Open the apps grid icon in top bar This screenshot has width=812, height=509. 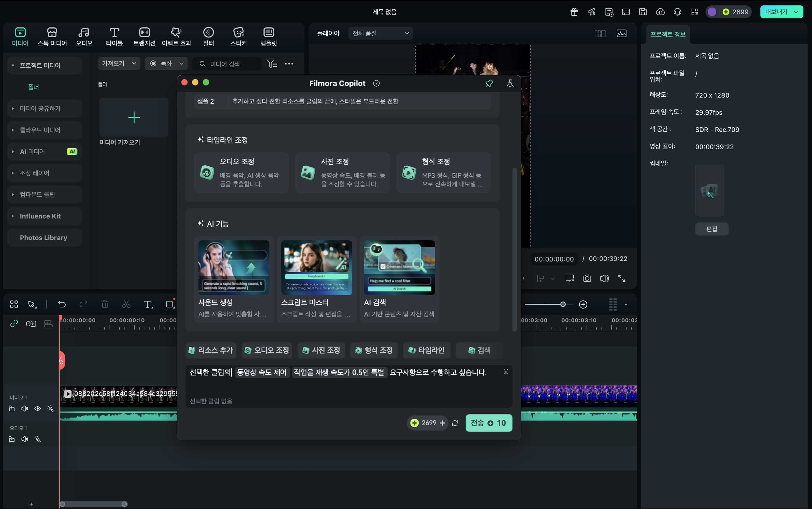(x=695, y=12)
